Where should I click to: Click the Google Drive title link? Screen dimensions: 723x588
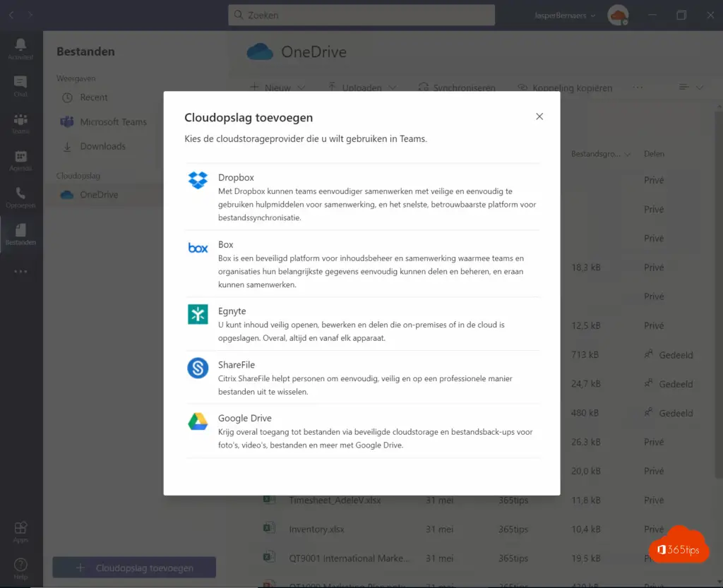click(244, 418)
